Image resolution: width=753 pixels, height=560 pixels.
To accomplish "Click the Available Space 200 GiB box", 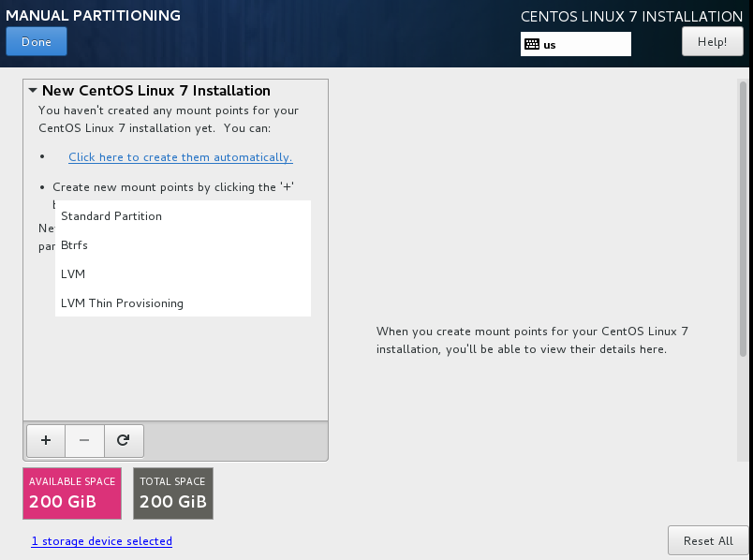I will tap(72, 494).
